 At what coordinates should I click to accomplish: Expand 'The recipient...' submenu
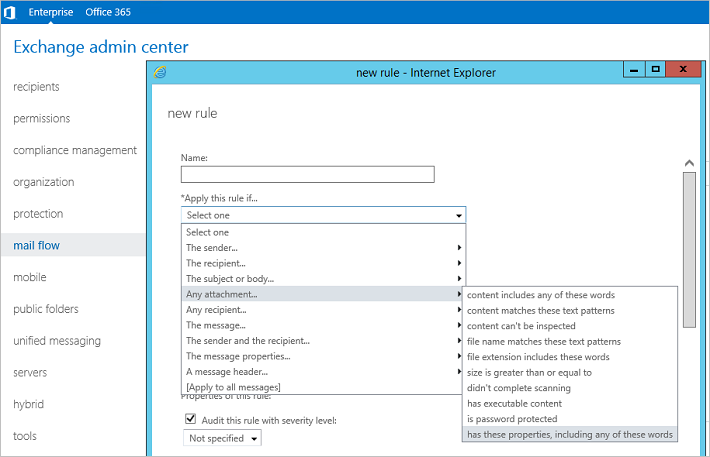(x=323, y=263)
